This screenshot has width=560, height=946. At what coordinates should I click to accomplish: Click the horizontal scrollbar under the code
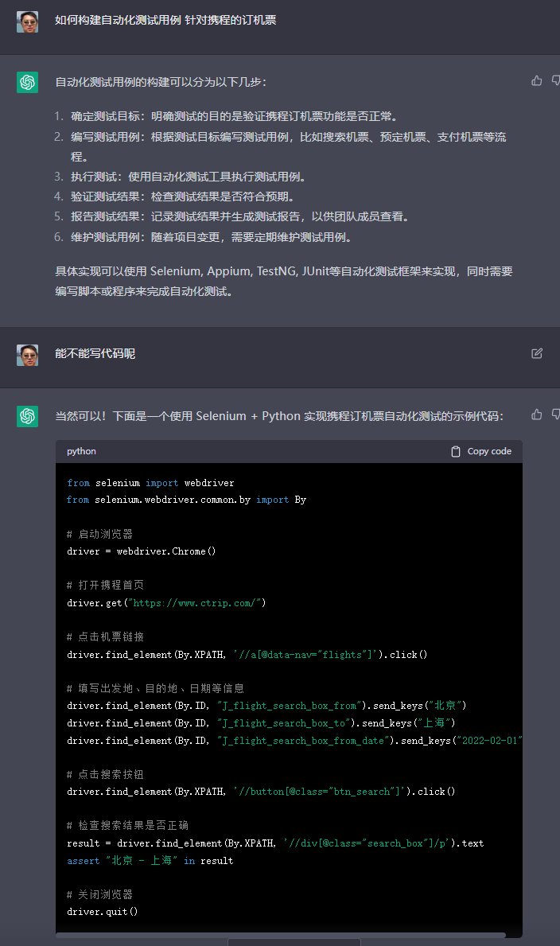point(281,936)
